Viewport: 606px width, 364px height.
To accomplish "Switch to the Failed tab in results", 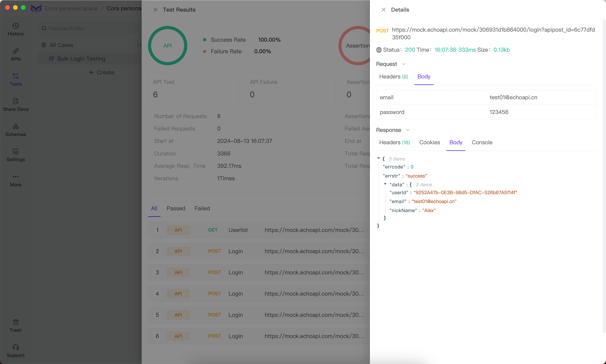I will click(202, 208).
